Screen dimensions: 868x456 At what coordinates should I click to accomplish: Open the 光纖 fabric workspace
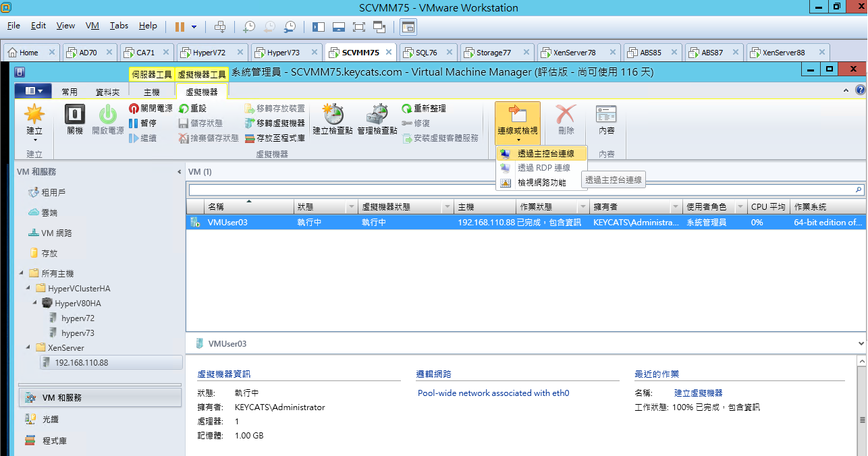(100, 419)
